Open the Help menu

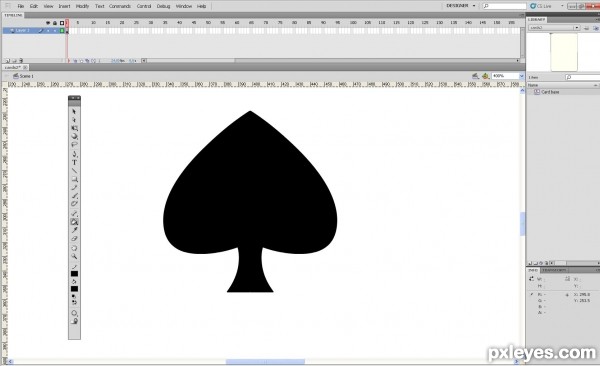pos(202,6)
